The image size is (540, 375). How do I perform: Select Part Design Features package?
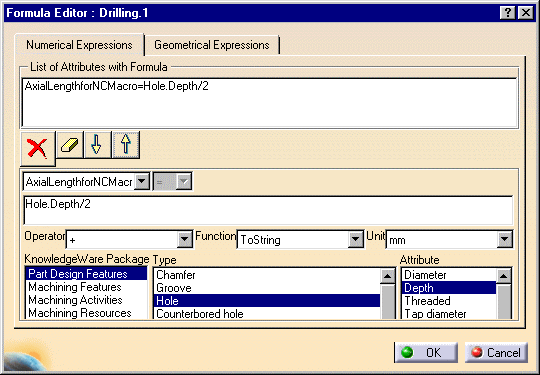pos(86,274)
